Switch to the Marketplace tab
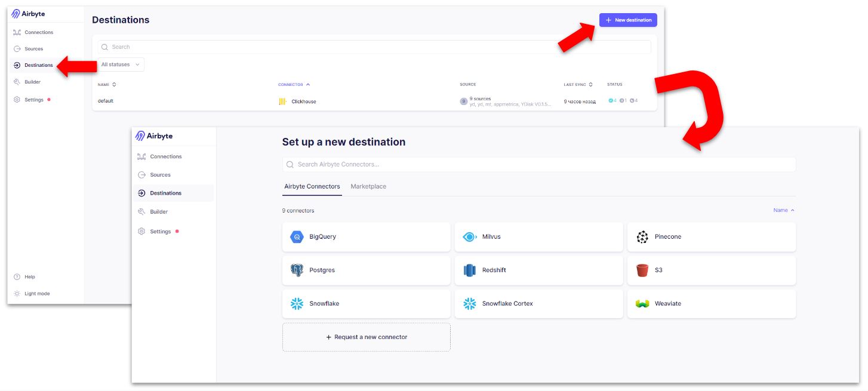 click(368, 187)
